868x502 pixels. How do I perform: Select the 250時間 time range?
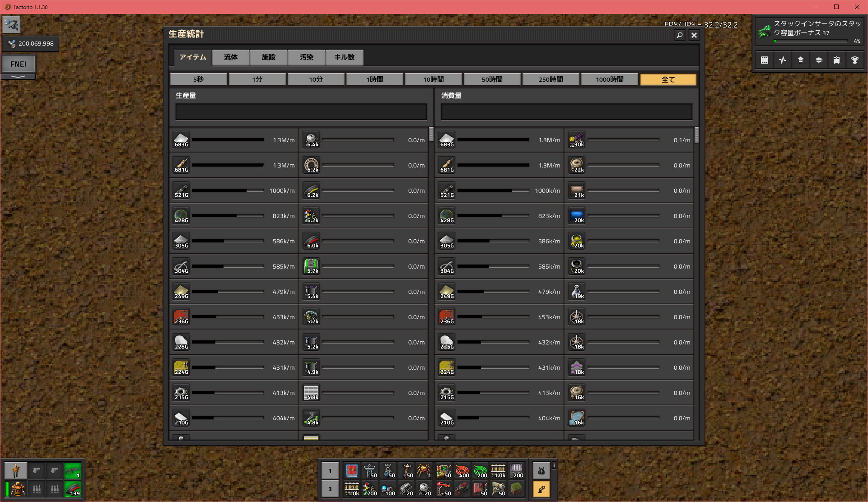coord(551,79)
